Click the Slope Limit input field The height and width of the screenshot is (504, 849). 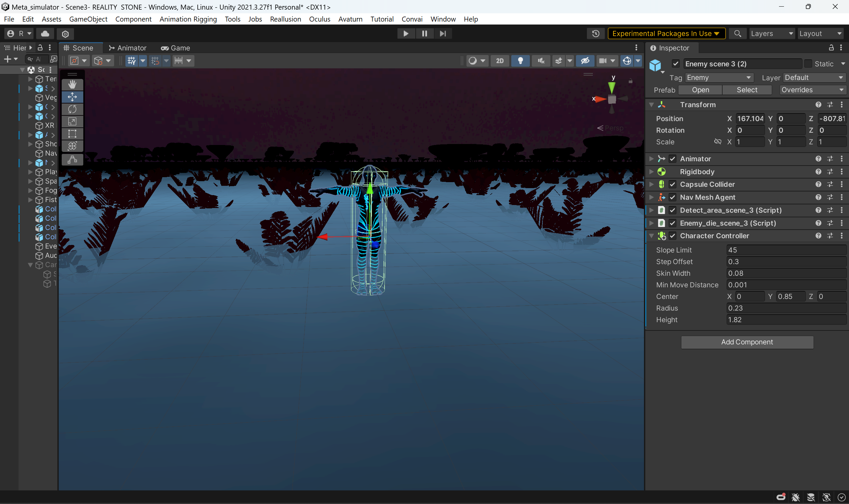[x=786, y=250]
